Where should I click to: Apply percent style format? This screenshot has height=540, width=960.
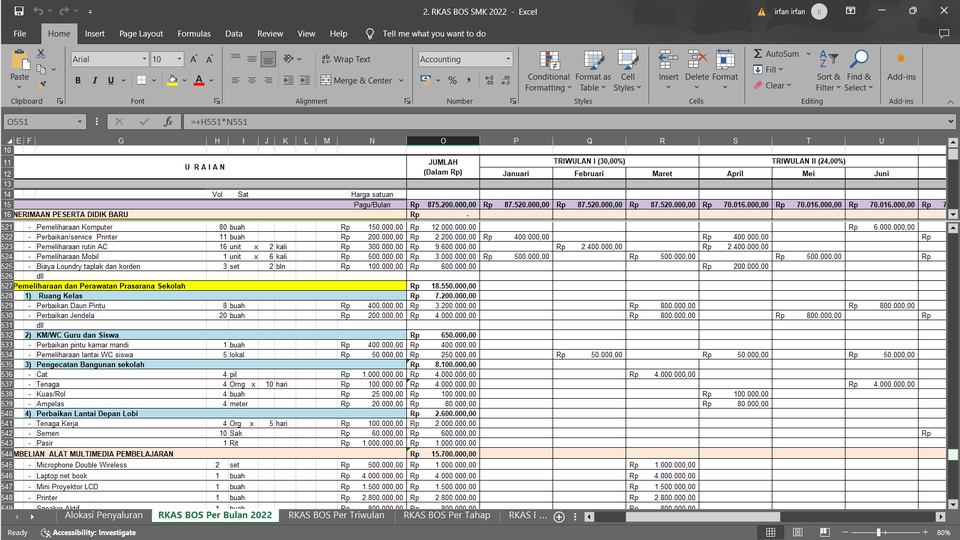[x=452, y=80]
